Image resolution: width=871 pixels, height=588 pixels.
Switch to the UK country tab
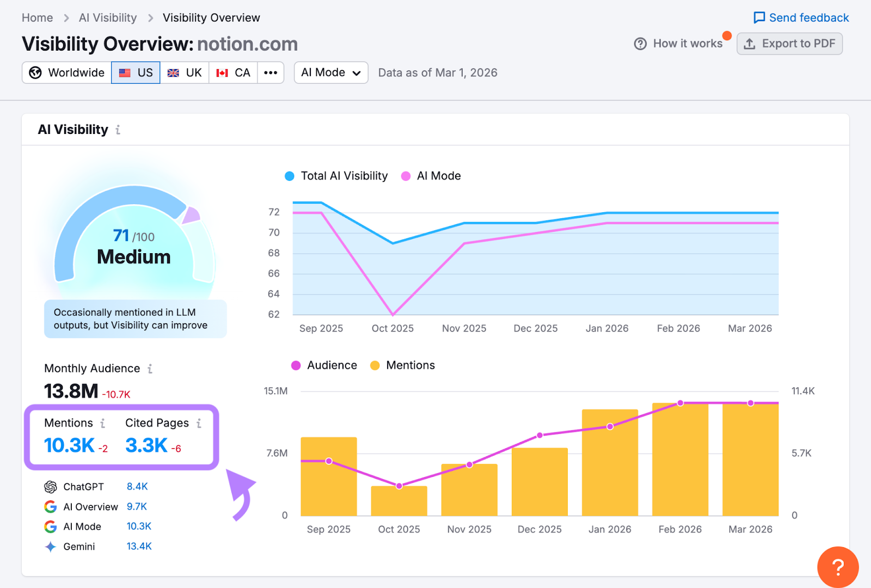click(185, 72)
